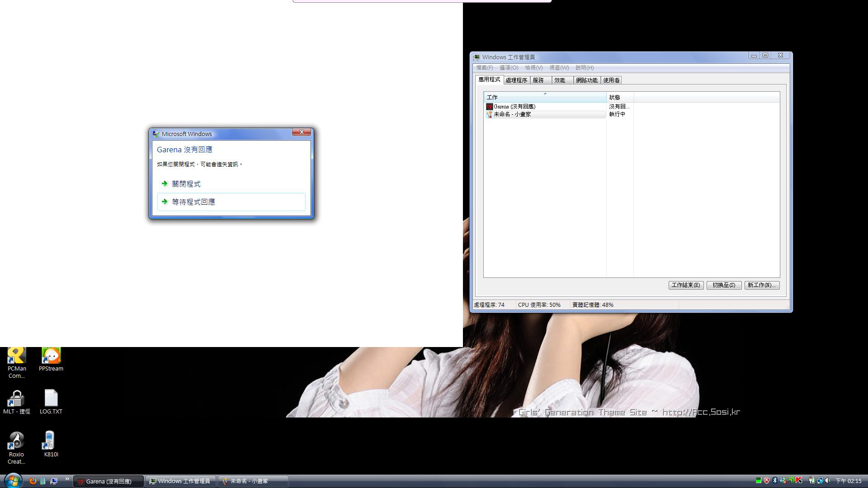Open the 檢視(V) menu

(x=533, y=68)
